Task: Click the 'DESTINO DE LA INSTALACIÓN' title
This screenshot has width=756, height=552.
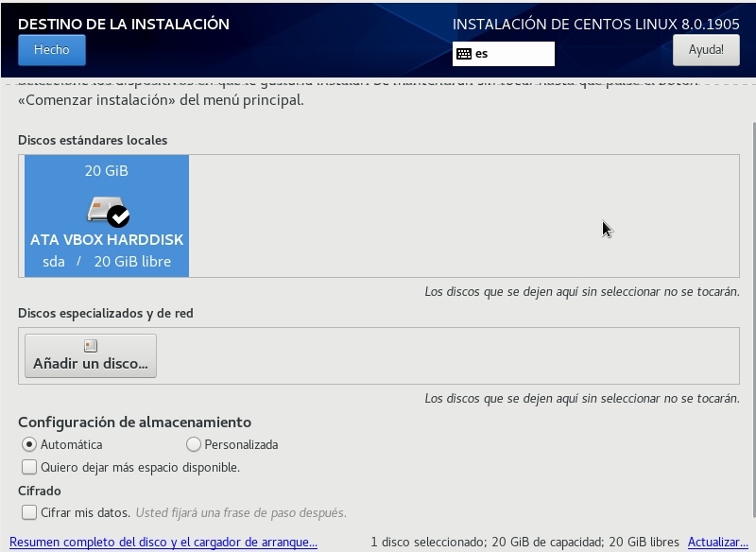Action: (x=124, y=25)
